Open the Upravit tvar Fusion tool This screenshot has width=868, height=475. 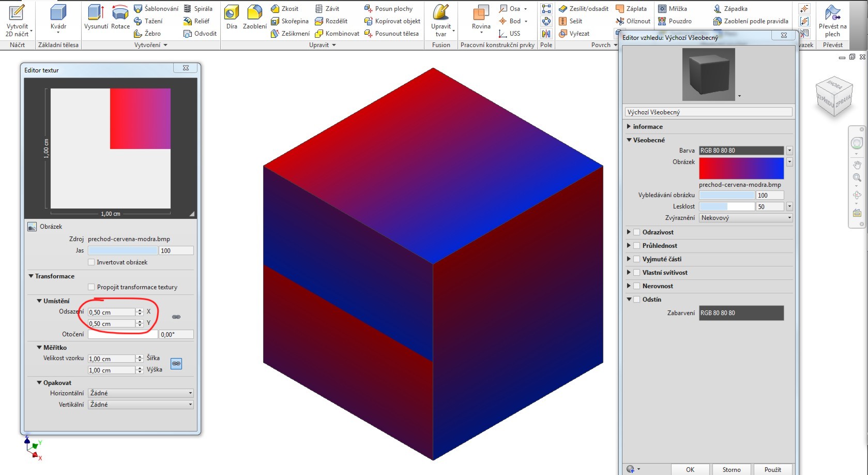coord(441,21)
